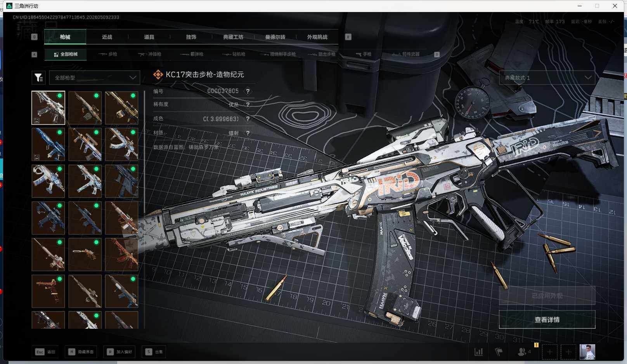
Task: Open the 典藏工坊 tab
Action: click(x=233, y=37)
